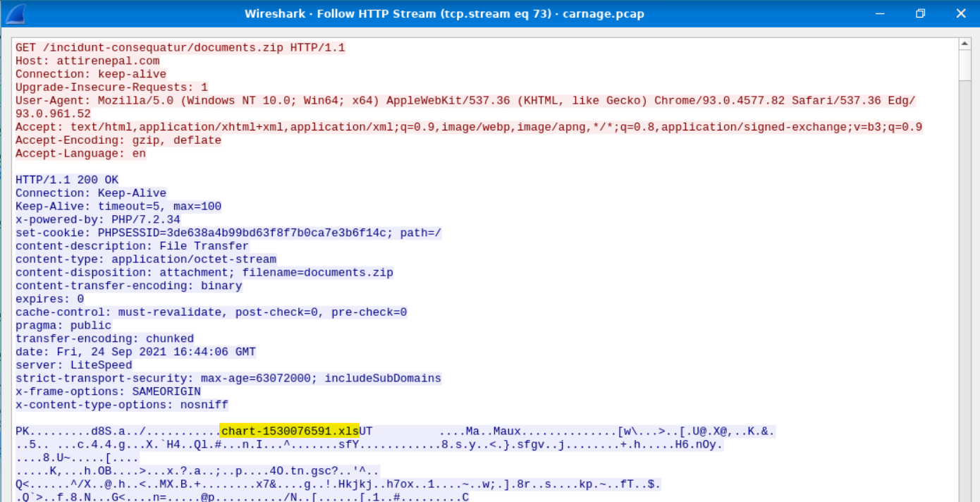980x502 pixels.
Task: Click the highlighted chart-1530076591.xls filename
Action: pos(290,431)
